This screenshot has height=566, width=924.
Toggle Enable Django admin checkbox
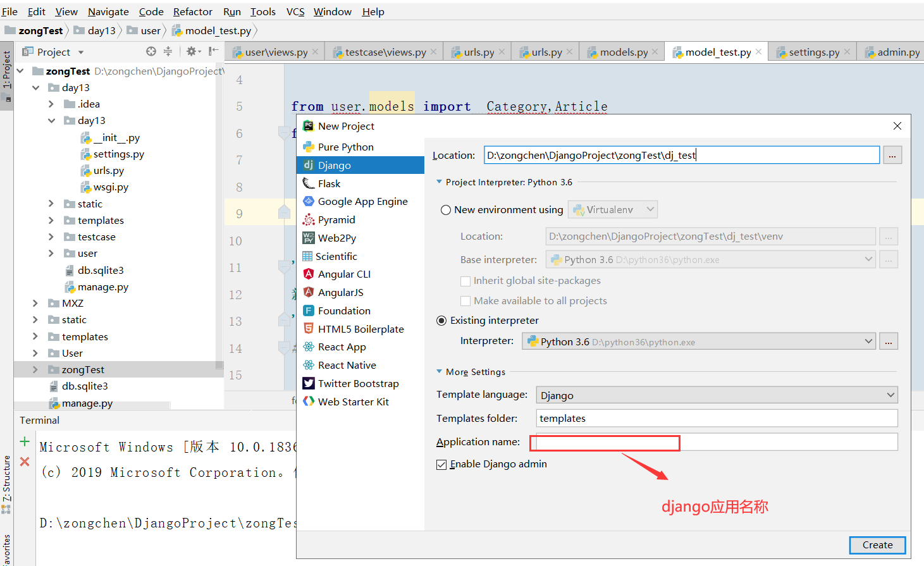click(441, 465)
